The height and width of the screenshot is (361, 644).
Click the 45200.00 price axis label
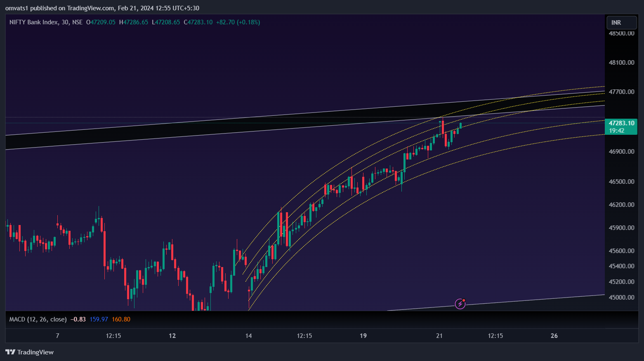621,282
